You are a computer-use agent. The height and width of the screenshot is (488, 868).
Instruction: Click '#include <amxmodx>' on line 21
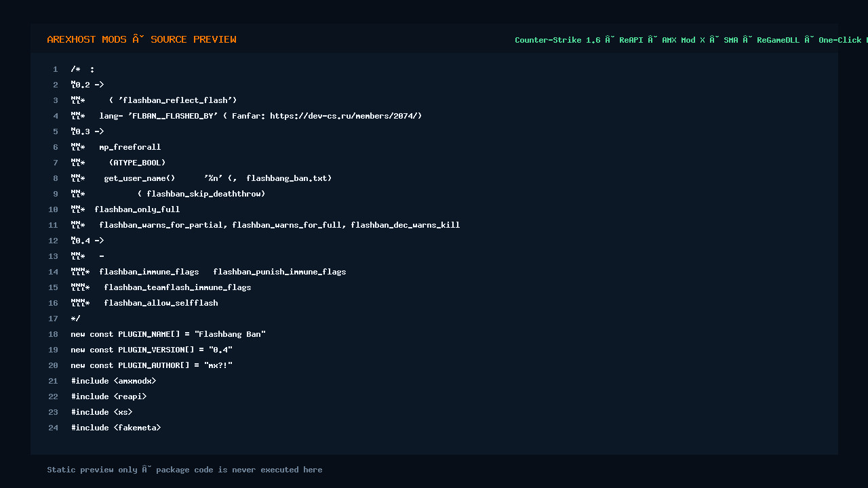tap(113, 381)
